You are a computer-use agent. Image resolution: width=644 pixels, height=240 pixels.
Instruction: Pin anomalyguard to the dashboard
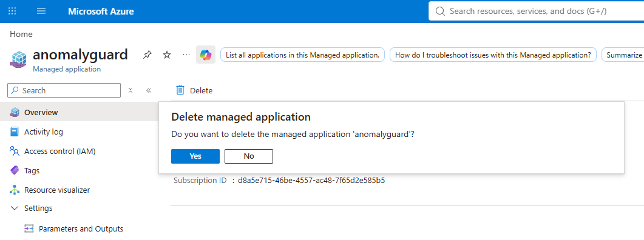pos(147,55)
